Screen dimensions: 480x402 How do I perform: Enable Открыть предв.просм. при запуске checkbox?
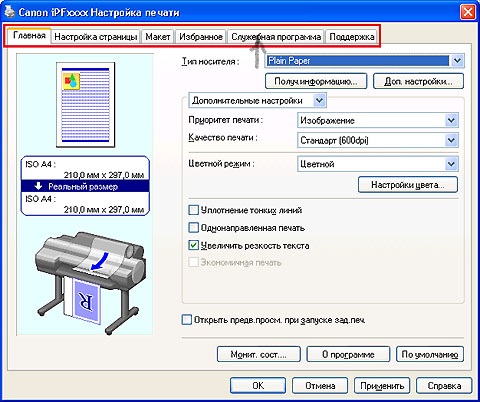click(187, 320)
